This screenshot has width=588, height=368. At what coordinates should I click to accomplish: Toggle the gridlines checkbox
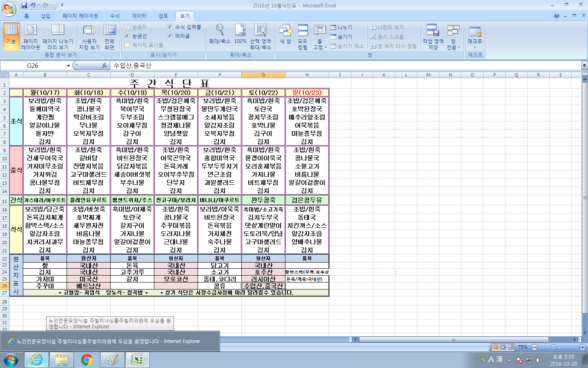(x=127, y=36)
